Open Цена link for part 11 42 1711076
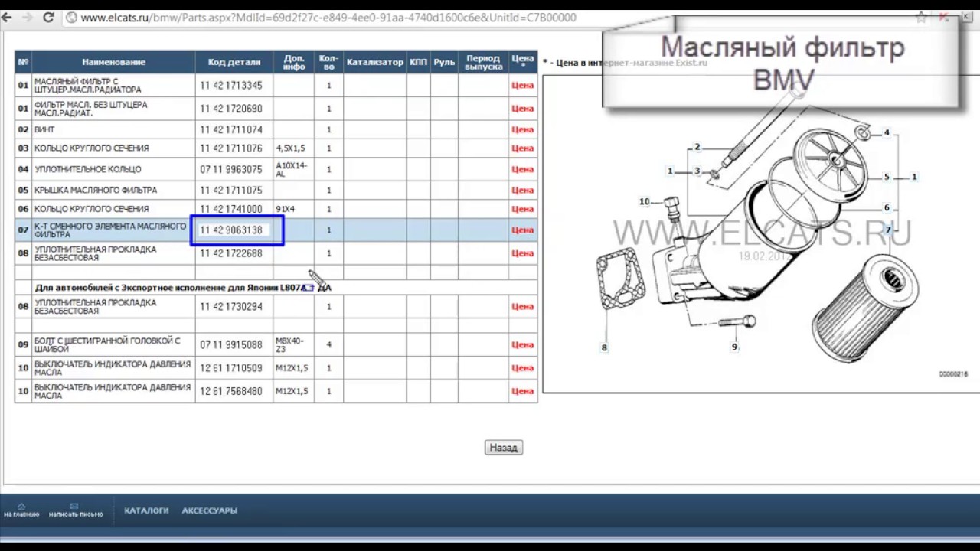This screenshot has height=551, width=980. [523, 148]
